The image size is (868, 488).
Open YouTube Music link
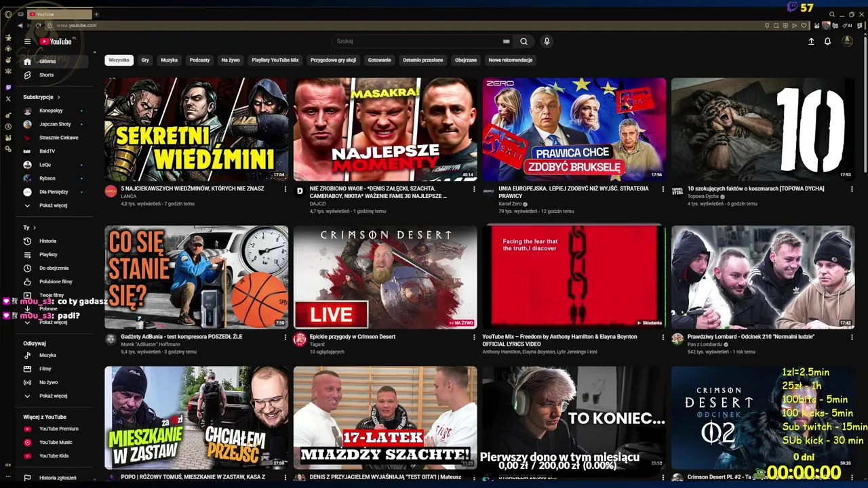pyautogui.click(x=54, y=442)
